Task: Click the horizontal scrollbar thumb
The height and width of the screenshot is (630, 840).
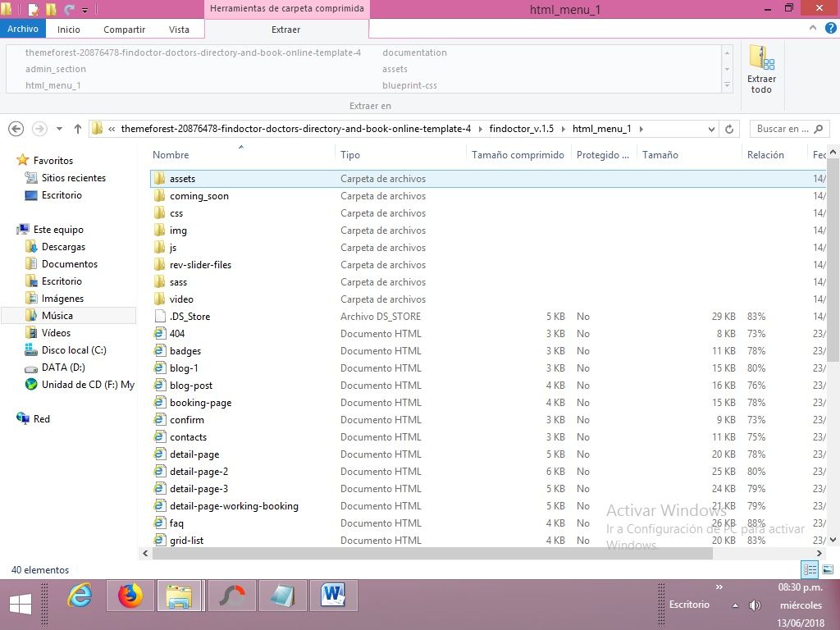Action: click(x=432, y=554)
